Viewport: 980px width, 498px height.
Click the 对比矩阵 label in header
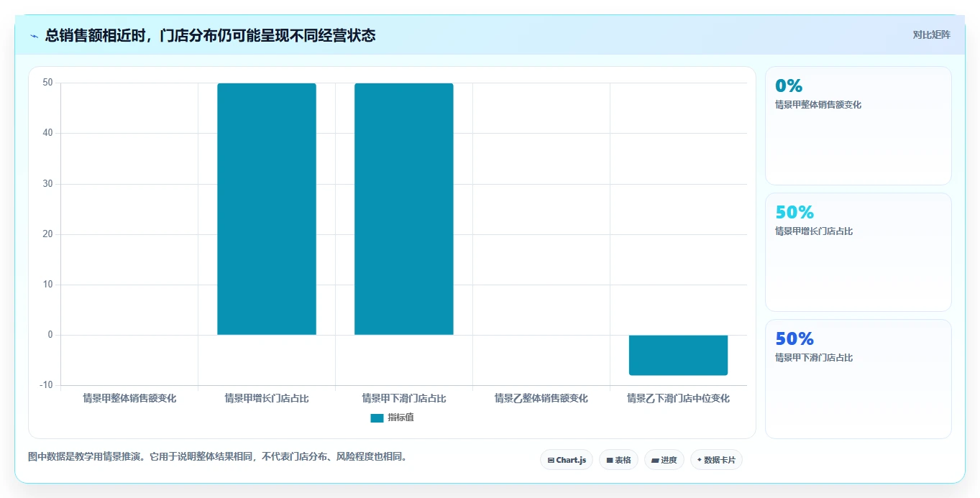click(931, 34)
